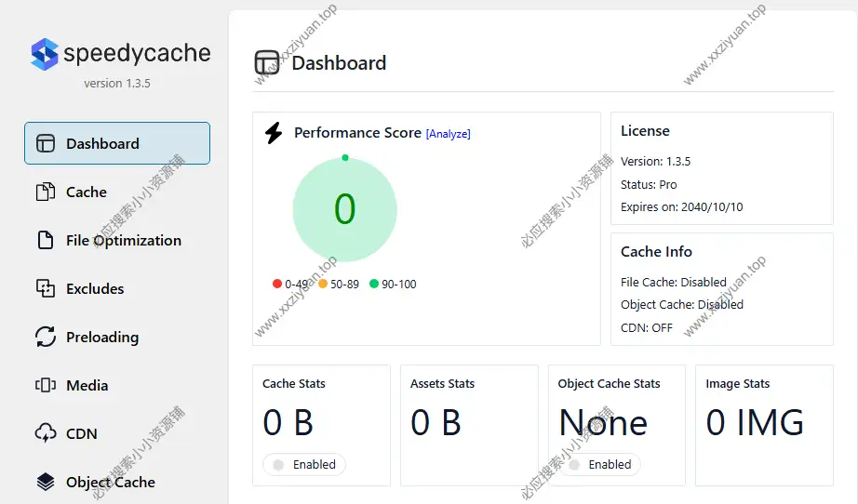Click the File Optimization page icon

pos(46,240)
